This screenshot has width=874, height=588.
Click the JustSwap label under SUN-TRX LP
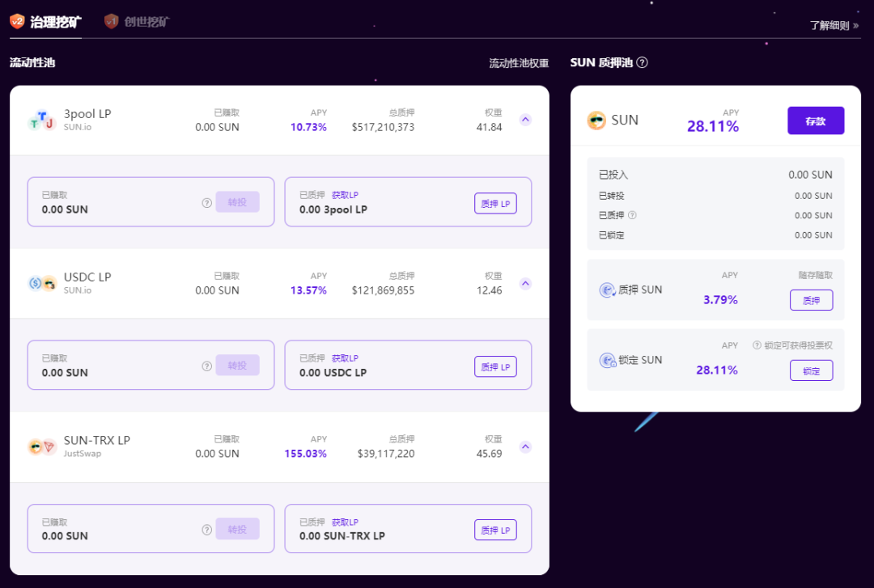83,454
